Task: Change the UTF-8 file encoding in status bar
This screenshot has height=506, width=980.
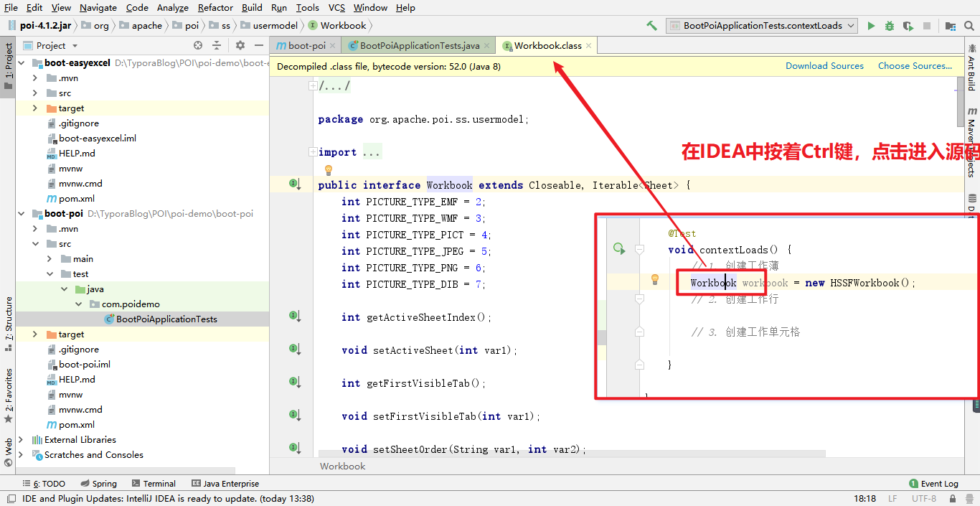Action: tap(923, 499)
